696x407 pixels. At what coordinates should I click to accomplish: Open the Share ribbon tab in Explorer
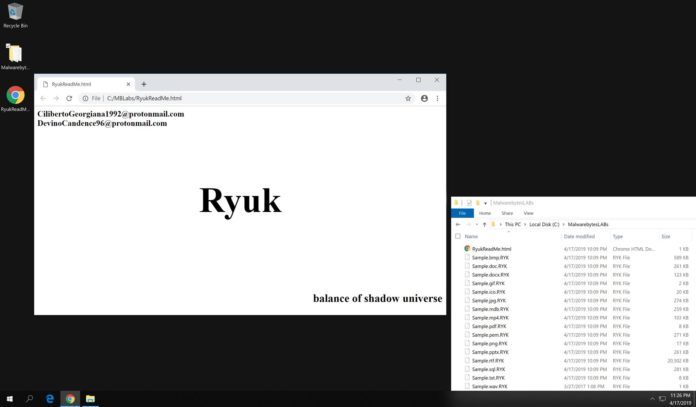coord(507,213)
